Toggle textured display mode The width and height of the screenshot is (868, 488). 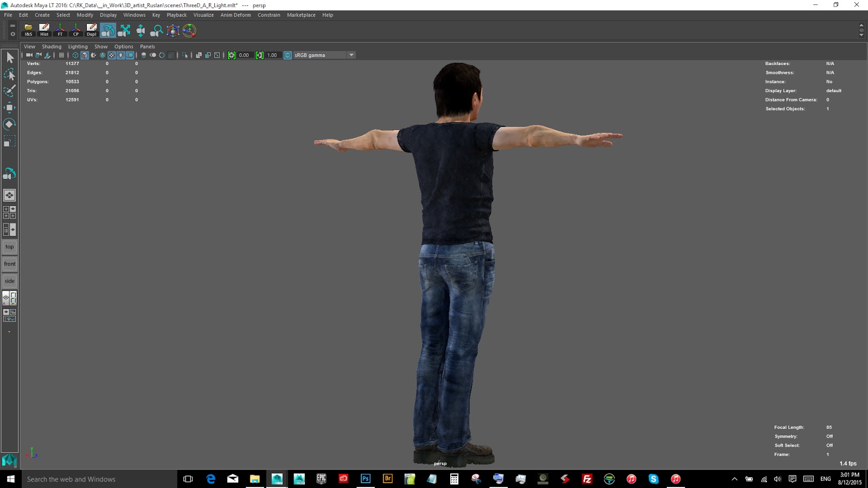[x=112, y=55]
